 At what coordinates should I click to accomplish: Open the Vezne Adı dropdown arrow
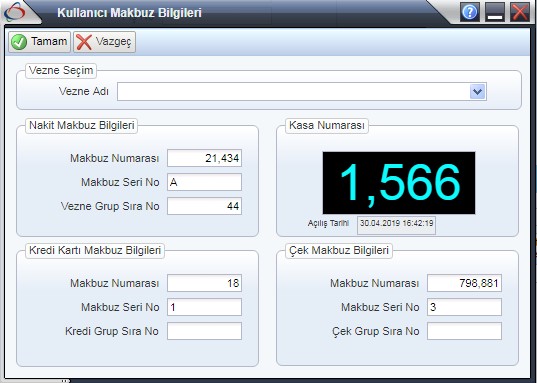(x=477, y=91)
